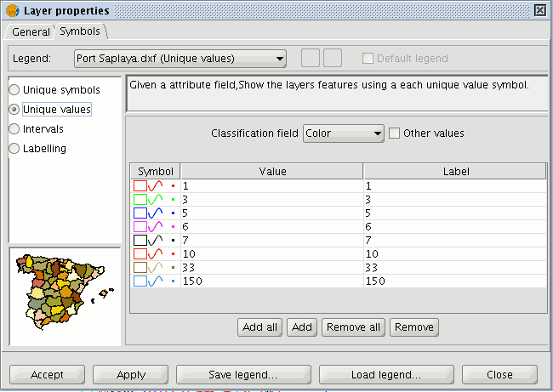The width and height of the screenshot is (553, 392).
Task: Click the light blue symbol for value 150
Action: pyautogui.click(x=155, y=281)
